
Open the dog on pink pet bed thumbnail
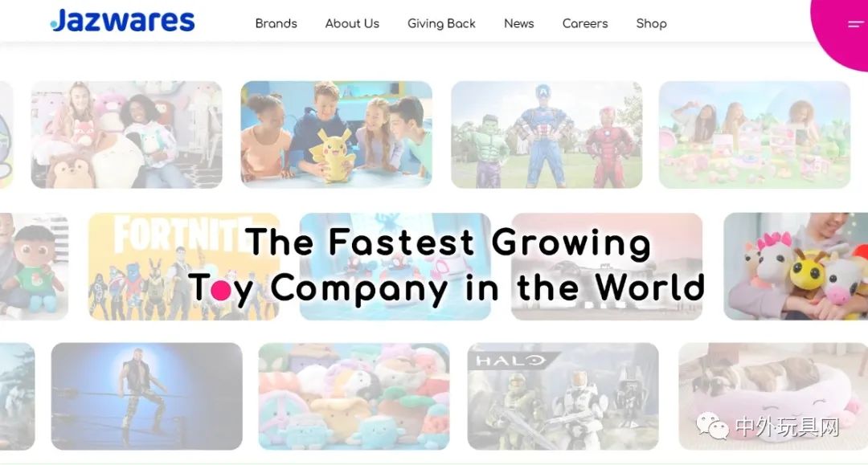click(773, 397)
